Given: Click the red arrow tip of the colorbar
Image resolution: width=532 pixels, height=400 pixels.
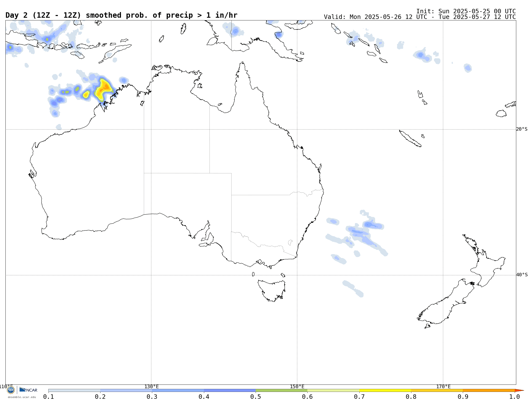Looking at the screenshot, I should tap(519, 390).
